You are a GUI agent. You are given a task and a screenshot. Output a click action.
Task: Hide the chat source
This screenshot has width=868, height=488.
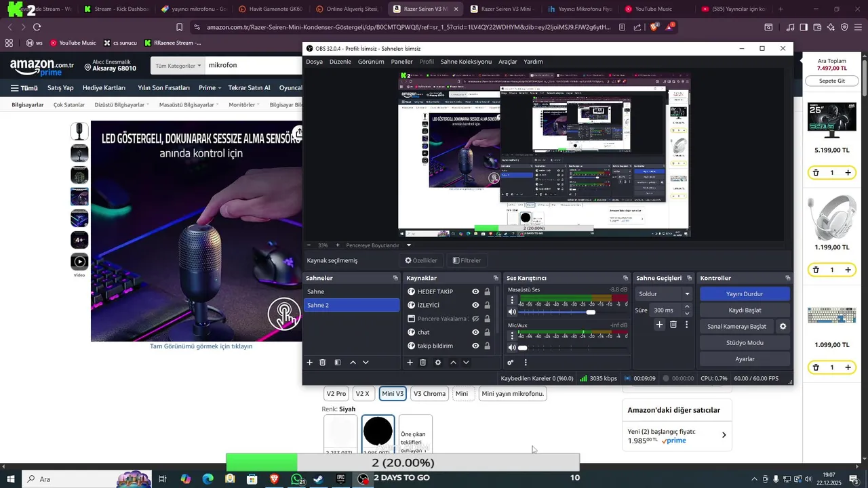coord(475,332)
